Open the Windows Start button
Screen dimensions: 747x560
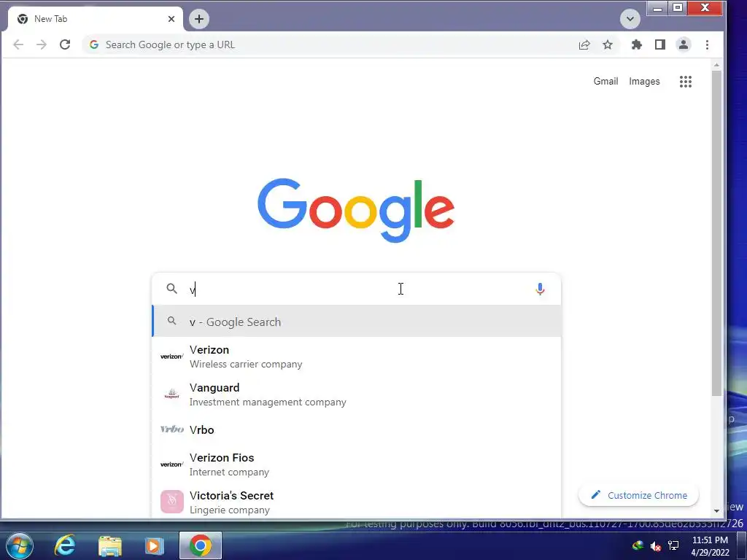click(20, 545)
